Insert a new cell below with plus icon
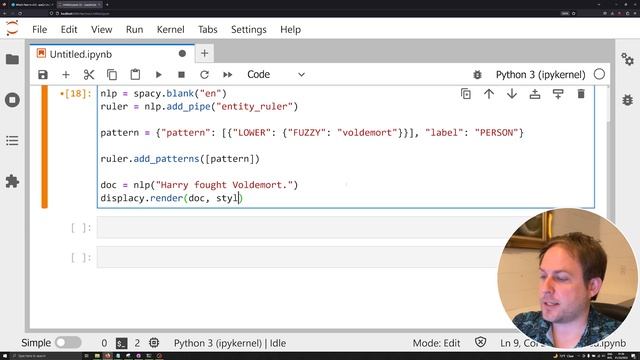The image size is (640, 360). [66, 75]
